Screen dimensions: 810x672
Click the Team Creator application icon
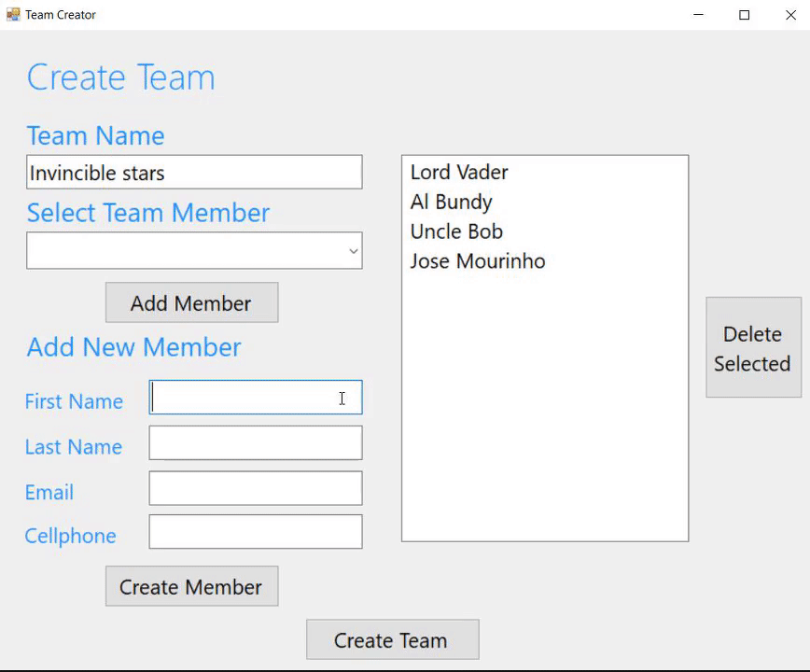(x=13, y=14)
